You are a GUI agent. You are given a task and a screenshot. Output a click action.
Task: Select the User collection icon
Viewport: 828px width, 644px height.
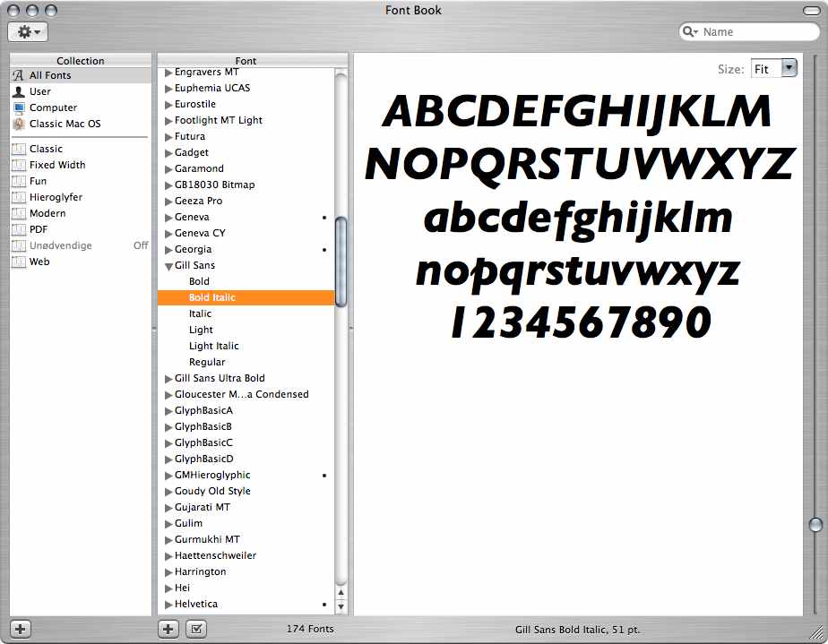pyautogui.click(x=19, y=92)
